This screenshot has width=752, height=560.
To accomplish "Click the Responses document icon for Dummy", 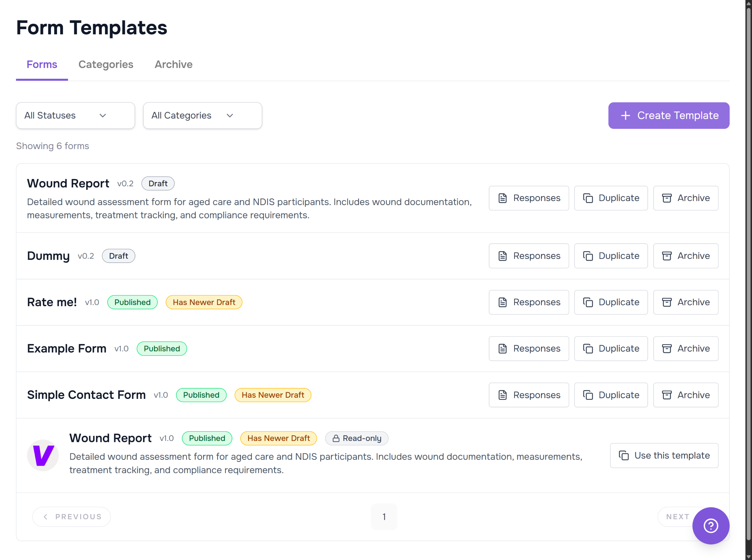I will 502,256.
